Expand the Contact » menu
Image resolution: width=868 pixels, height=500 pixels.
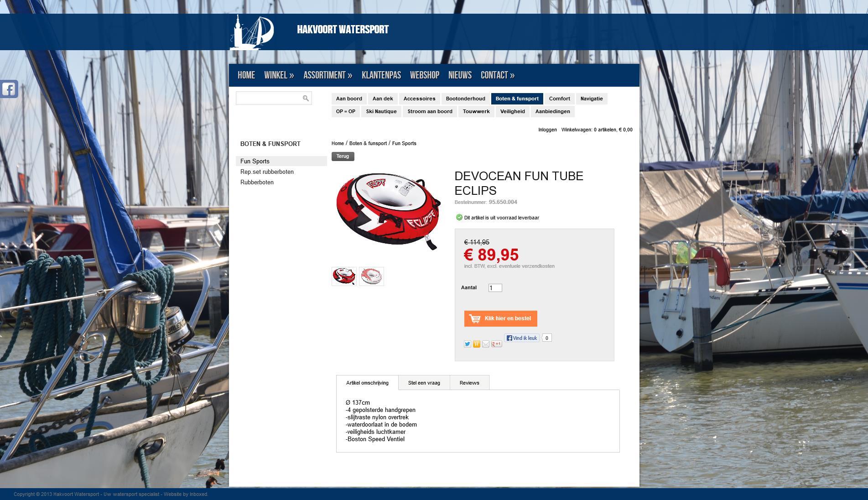pos(498,75)
